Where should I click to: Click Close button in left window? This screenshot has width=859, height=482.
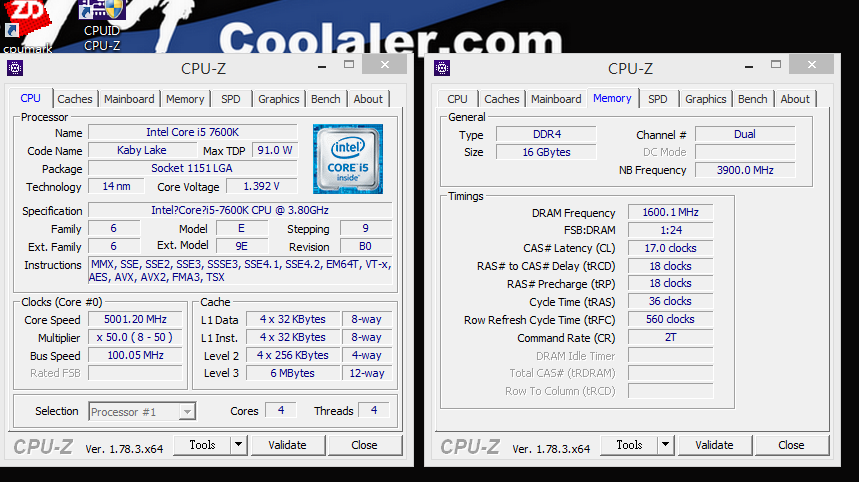[364, 445]
